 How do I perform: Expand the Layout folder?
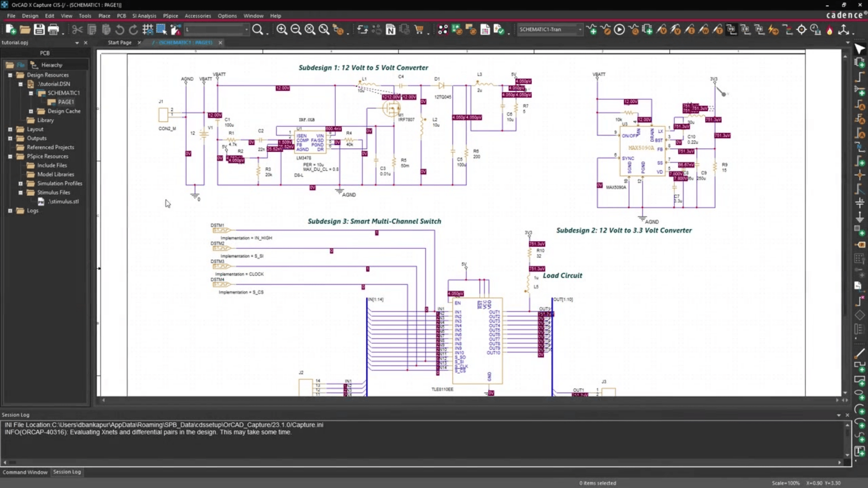point(10,129)
